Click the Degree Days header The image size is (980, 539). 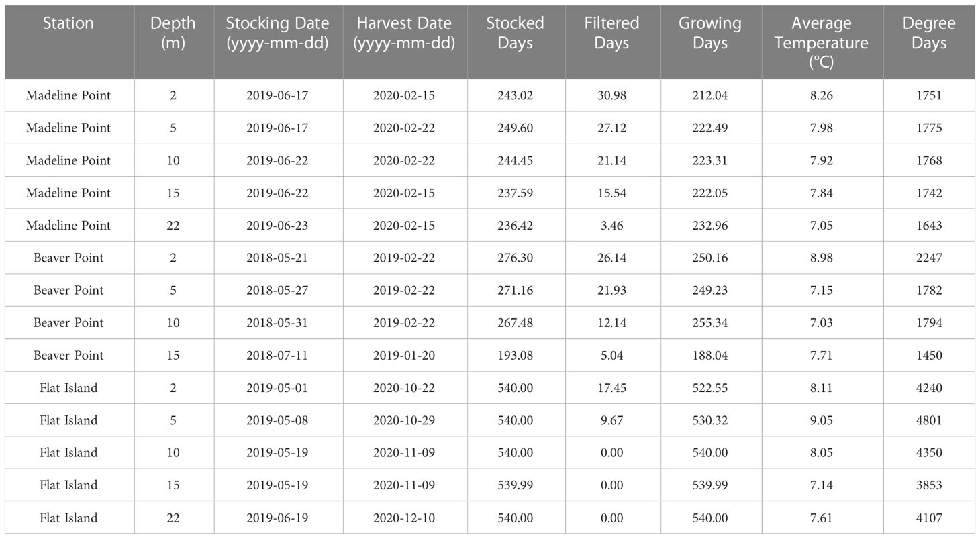(929, 33)
